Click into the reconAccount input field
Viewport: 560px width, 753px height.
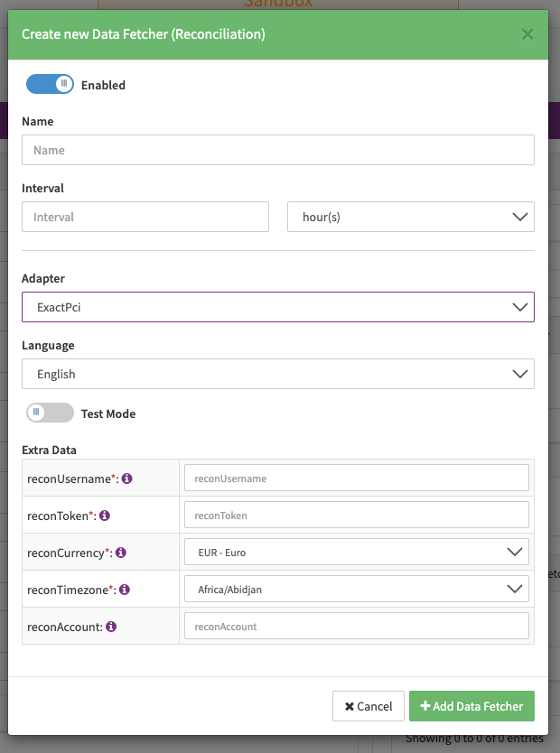click(x=356, y=626)
